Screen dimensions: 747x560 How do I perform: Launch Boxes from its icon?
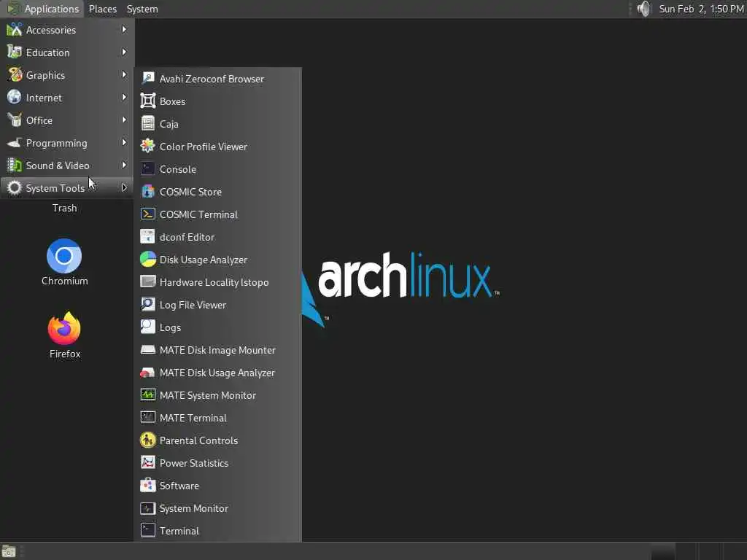(147, 101)
